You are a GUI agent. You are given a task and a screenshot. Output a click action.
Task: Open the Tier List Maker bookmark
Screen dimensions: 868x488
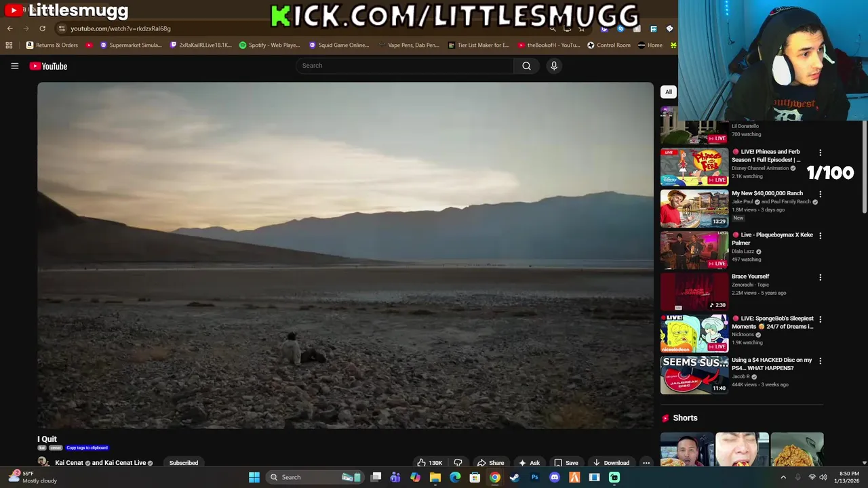point(479,45)
